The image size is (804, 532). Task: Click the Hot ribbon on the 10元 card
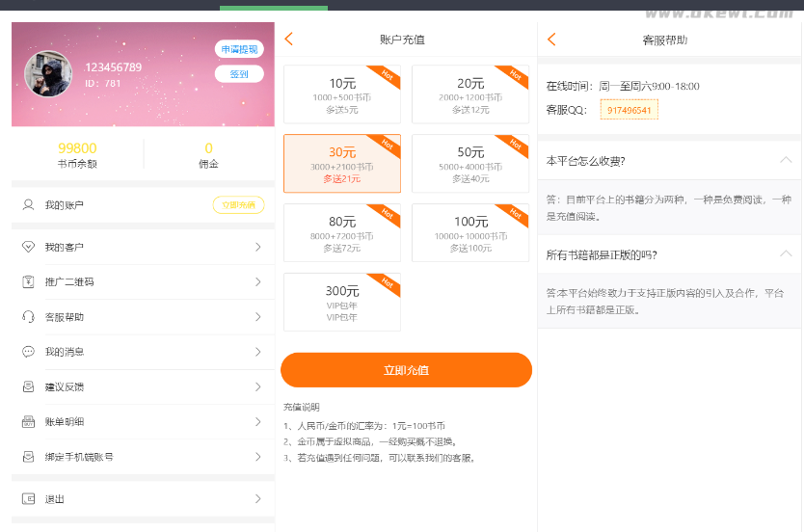coord(388,76)
